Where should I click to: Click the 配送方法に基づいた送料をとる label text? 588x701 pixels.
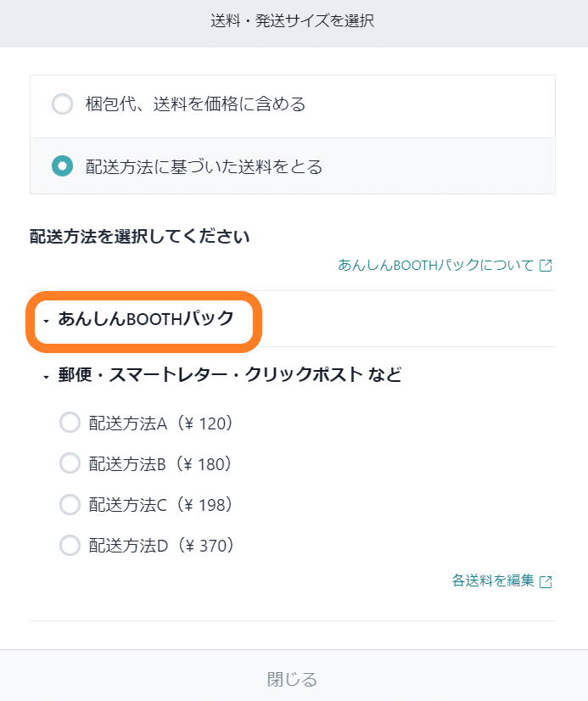tap(204, 166)
